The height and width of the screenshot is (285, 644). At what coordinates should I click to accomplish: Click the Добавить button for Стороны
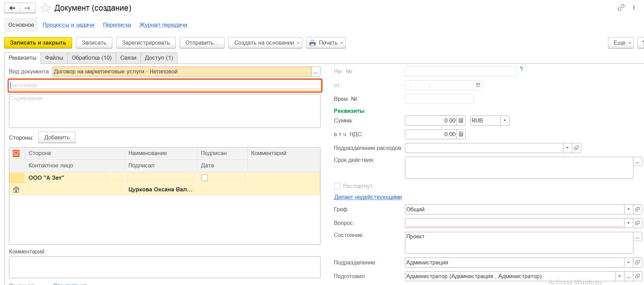tap(57, 138)
